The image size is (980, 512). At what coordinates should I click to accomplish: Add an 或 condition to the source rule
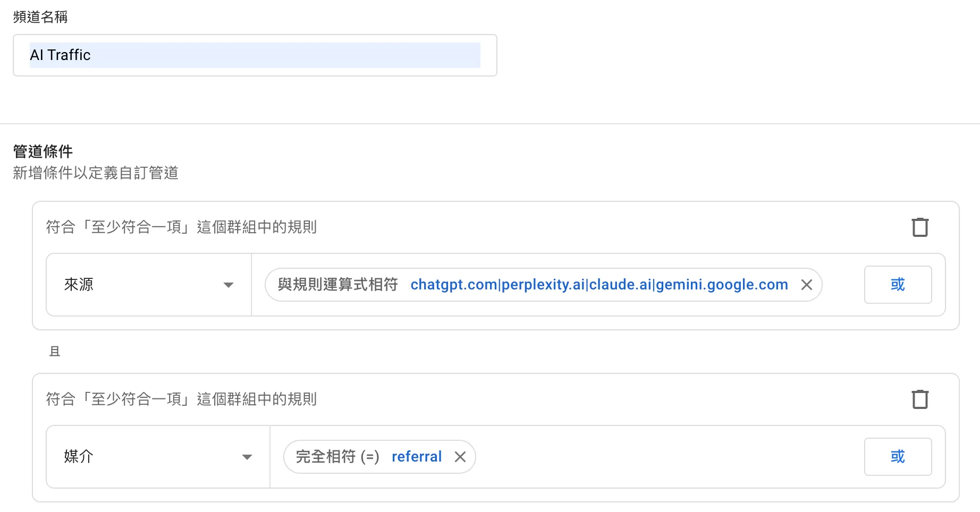(x=898, y=285)
